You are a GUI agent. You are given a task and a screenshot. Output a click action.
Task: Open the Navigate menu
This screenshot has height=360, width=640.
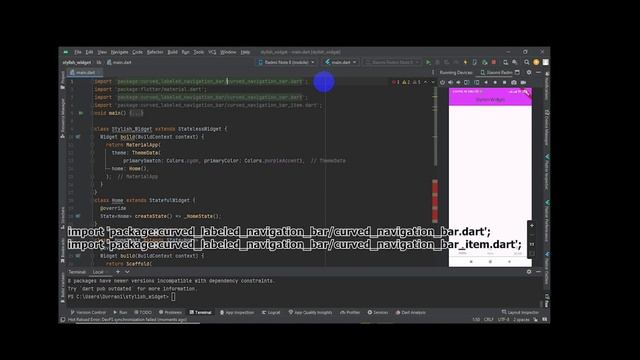[x=119, y=52]
